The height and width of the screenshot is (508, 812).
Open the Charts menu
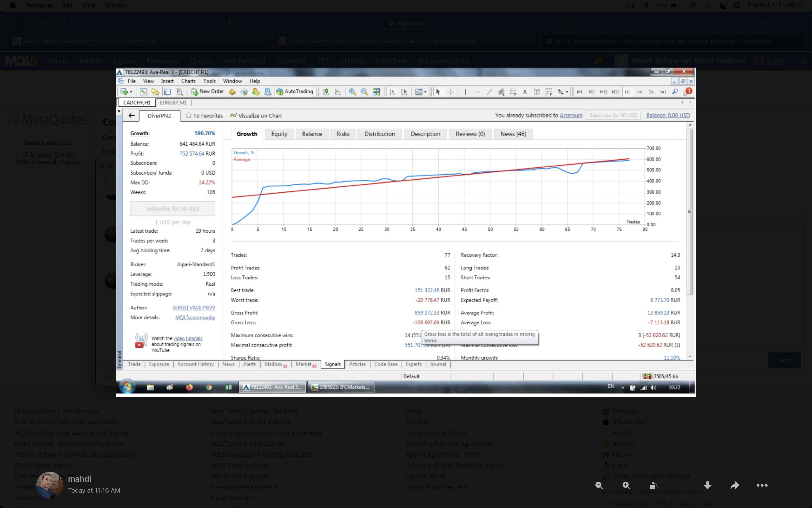click(188, 81)
